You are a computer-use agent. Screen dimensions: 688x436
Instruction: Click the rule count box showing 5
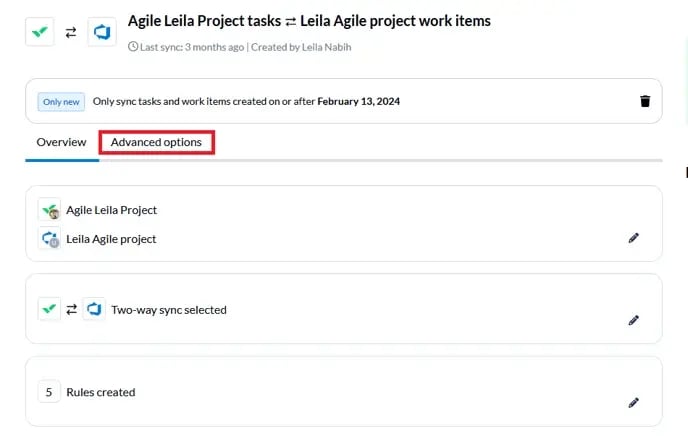pyautogui.click(x=49, y=392)
